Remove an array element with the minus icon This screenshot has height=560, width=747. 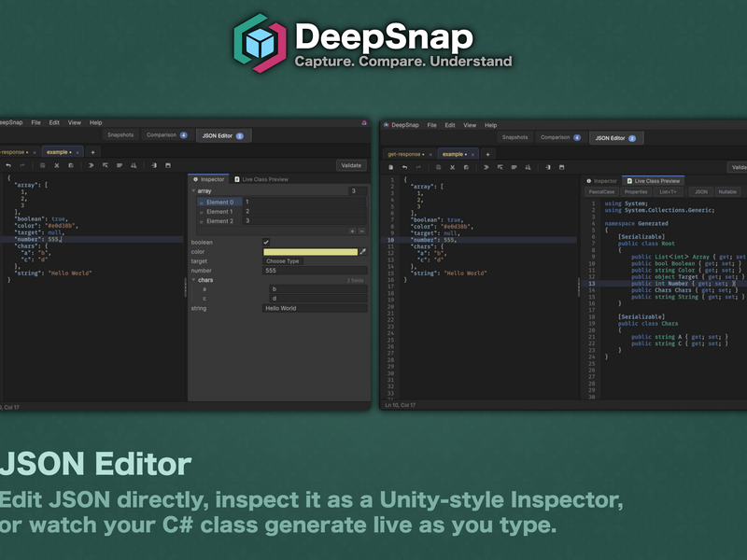point(361,231)
